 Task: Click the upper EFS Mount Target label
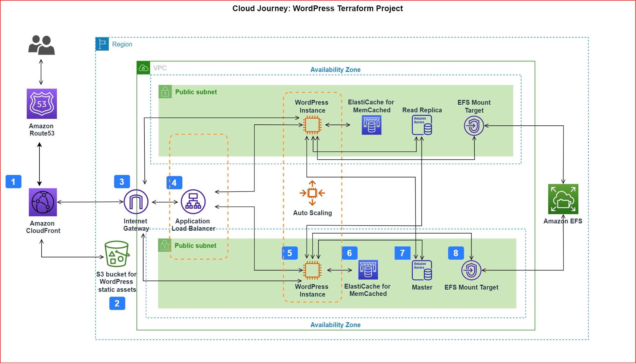[x=474, y=106]
